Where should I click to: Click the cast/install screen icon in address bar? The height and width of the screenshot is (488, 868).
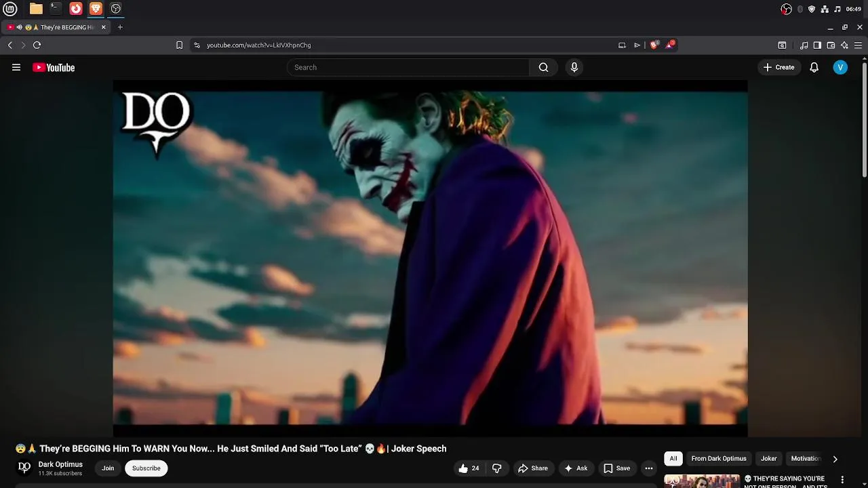[x=622, y=45]
